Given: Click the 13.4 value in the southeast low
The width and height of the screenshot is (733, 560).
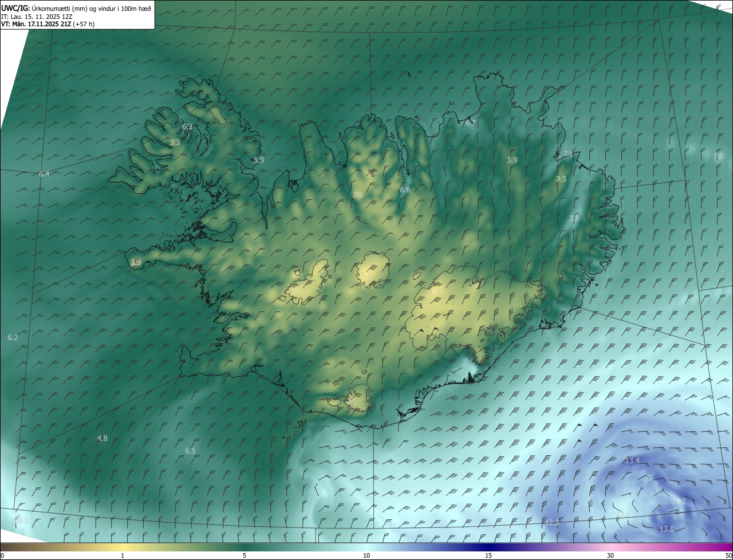Looking at the screenshot, I should coord(632,461).
